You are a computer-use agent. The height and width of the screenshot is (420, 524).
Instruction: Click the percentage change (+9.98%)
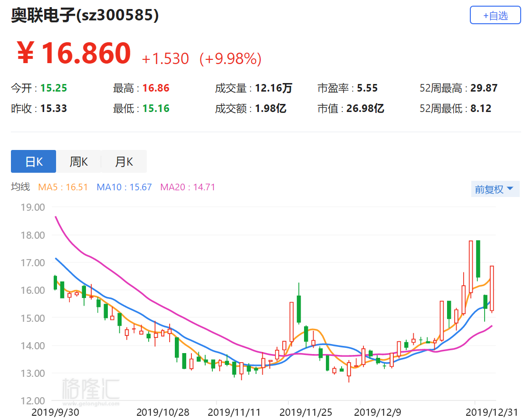[230, 59]
